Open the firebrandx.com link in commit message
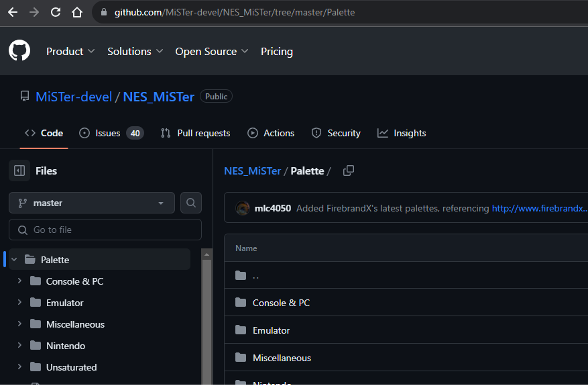The height and width of the screenshot is (386, 588). (x=540, y=208)
